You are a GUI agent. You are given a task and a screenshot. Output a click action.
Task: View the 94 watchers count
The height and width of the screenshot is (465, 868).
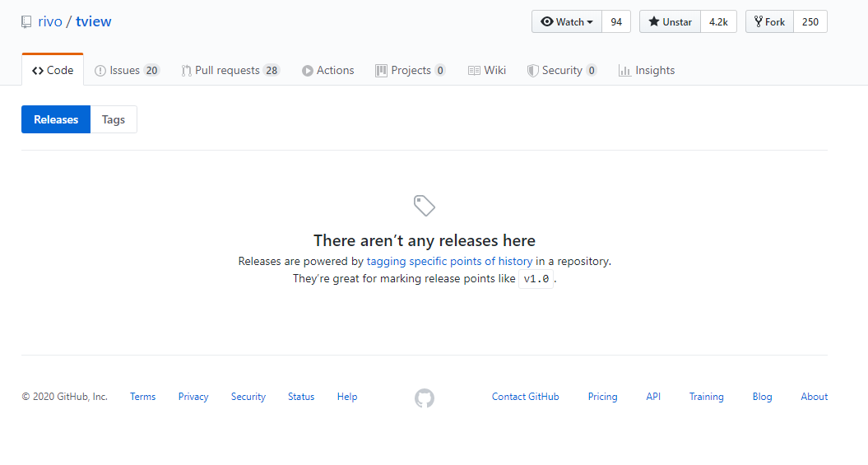coord(616,21)
